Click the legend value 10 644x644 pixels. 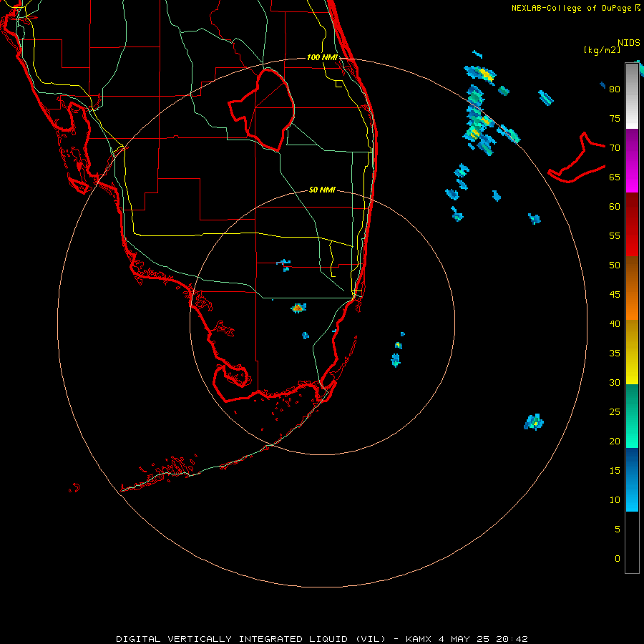pyautogui.click(x=615, y=500)
